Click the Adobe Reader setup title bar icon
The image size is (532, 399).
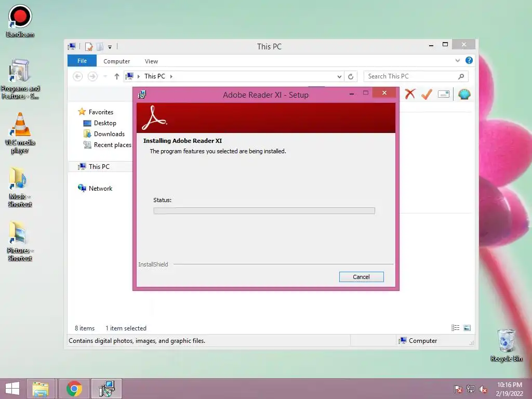click(x=142, y=95)
